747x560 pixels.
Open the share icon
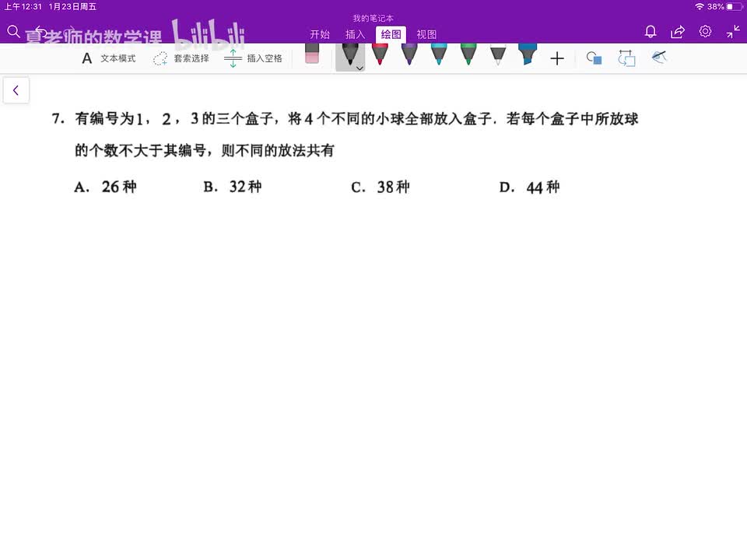pos(678,32)
